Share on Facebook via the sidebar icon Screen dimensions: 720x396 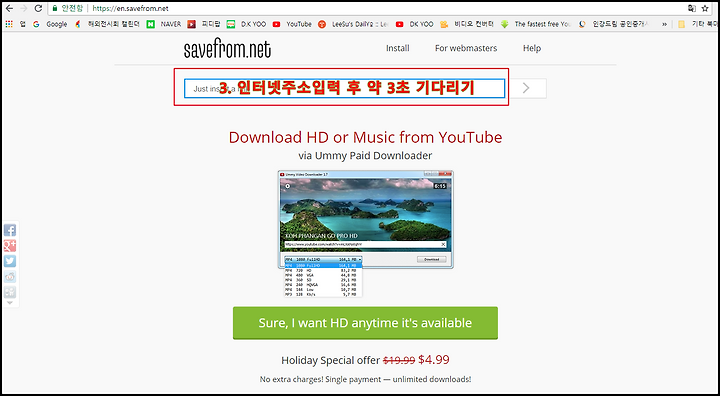[10, 230]
